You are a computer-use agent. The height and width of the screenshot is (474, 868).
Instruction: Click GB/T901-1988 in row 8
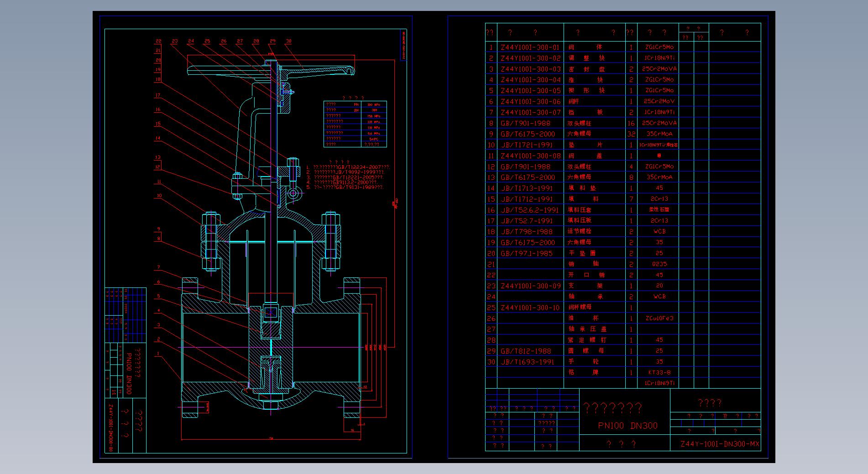pyautogui.click(x=525, y=123)
